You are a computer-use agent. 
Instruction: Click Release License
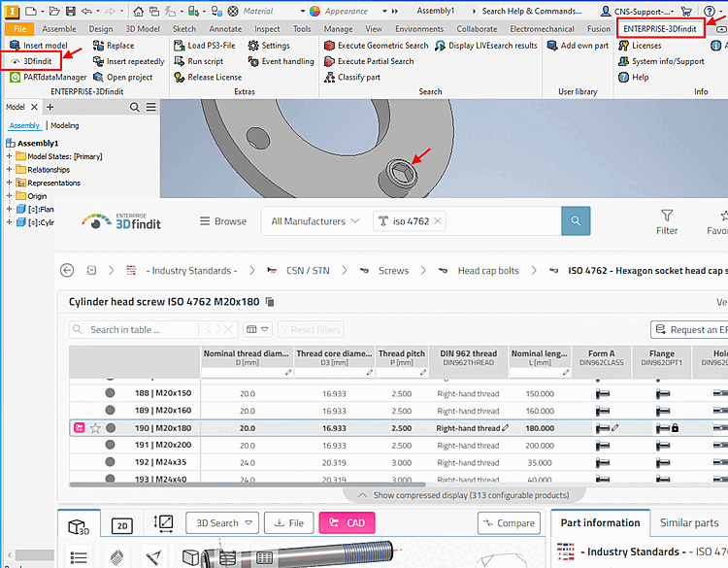(208, 77)
